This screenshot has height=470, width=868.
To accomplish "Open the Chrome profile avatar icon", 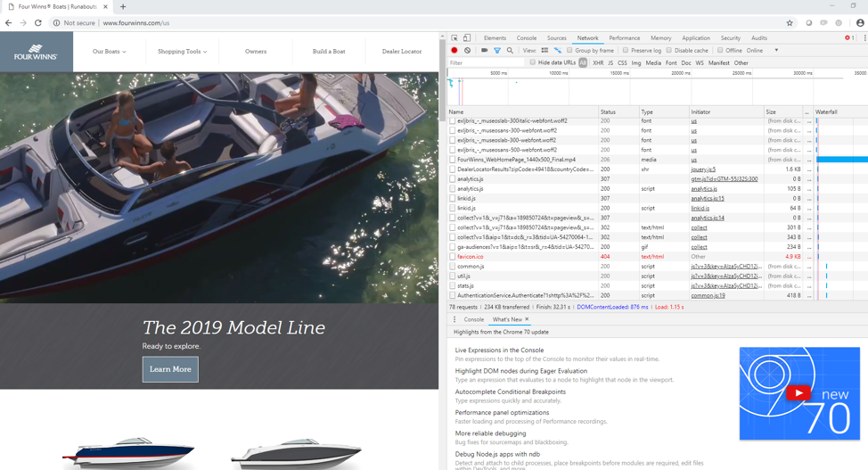I will click(860, 22).
